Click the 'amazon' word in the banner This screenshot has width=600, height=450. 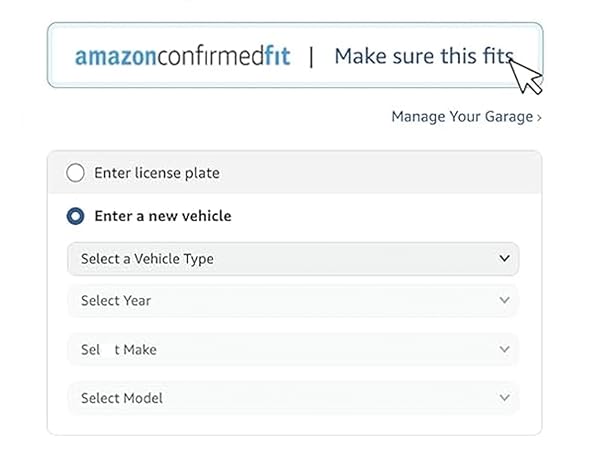114,57
